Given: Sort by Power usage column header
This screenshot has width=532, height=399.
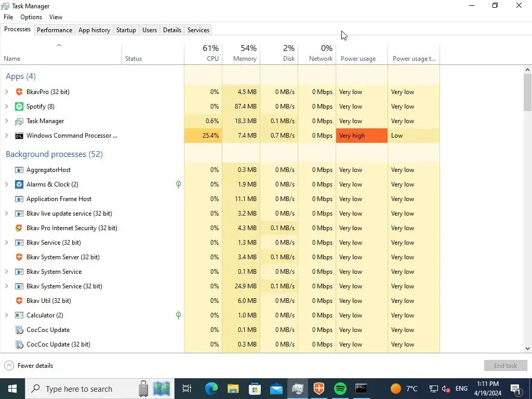Looking at the screenshot, I should coord(362,54).
